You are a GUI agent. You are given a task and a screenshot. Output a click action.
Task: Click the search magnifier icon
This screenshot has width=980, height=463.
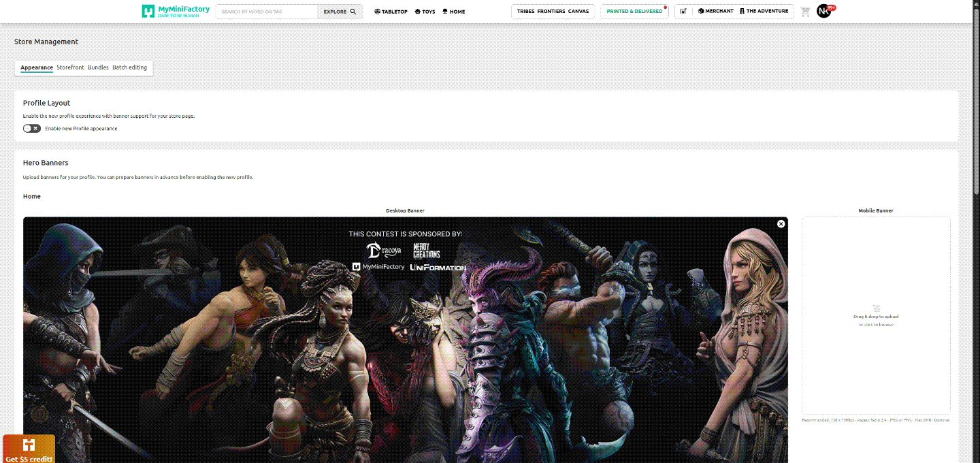[352, 11]
